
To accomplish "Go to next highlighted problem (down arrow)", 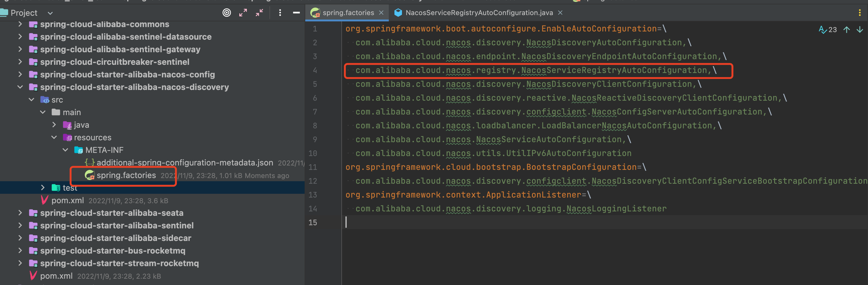I will (x=860, y=30).
